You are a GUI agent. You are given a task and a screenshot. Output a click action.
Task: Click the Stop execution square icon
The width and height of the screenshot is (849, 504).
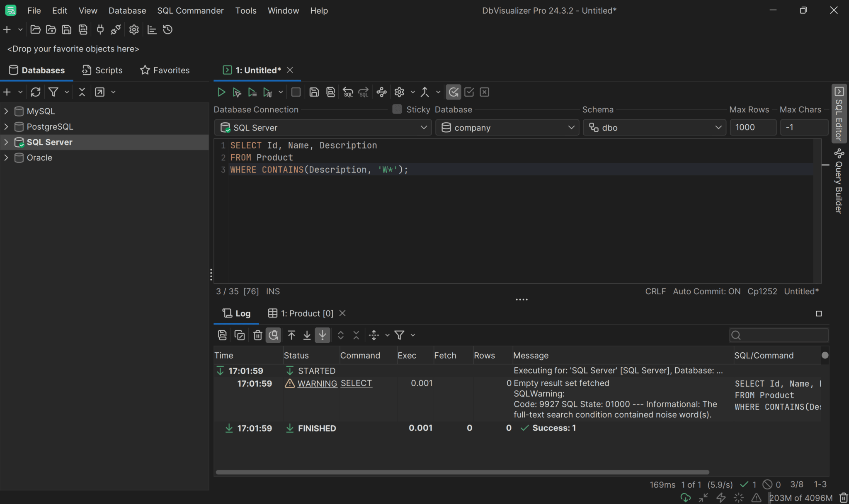pos(296,92)
